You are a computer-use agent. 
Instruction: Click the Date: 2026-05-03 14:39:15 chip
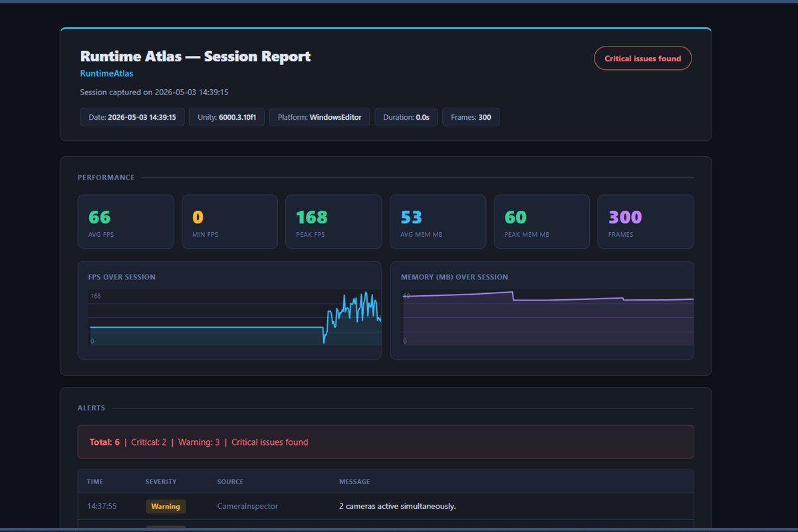tap(132, 117)
